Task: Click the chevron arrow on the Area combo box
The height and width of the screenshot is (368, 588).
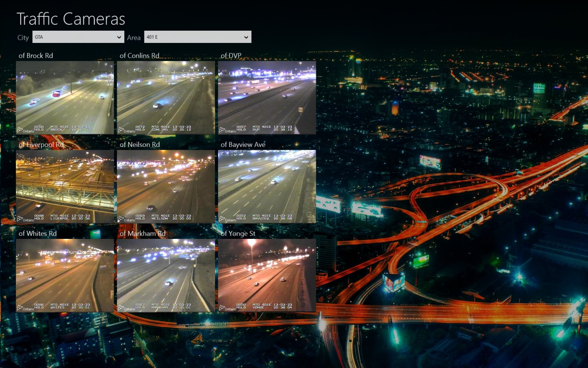Action: (x=246, y=37)
